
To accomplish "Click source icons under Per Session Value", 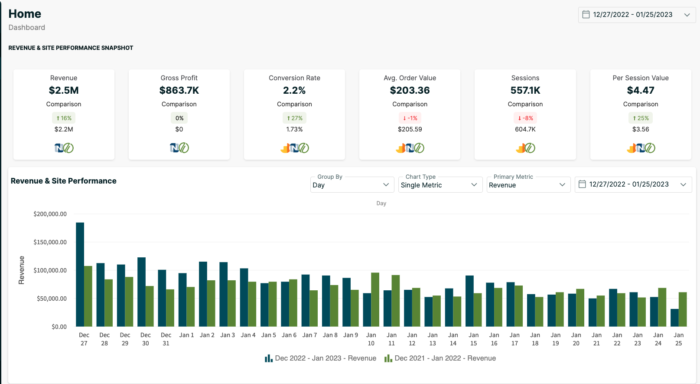I will point(641,148).
